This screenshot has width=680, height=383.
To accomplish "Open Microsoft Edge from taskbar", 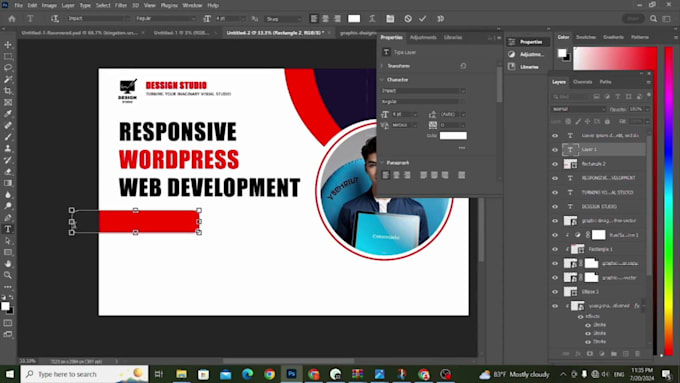I will (248, 374).
